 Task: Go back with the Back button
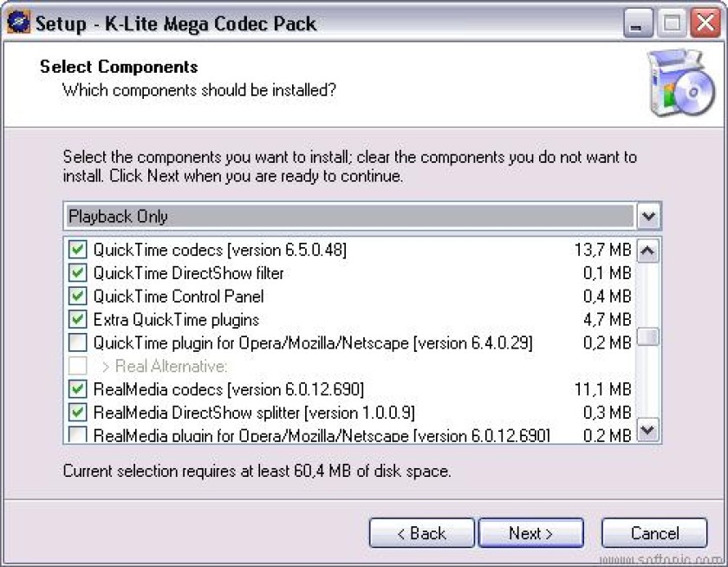click(x=421, y=533)
